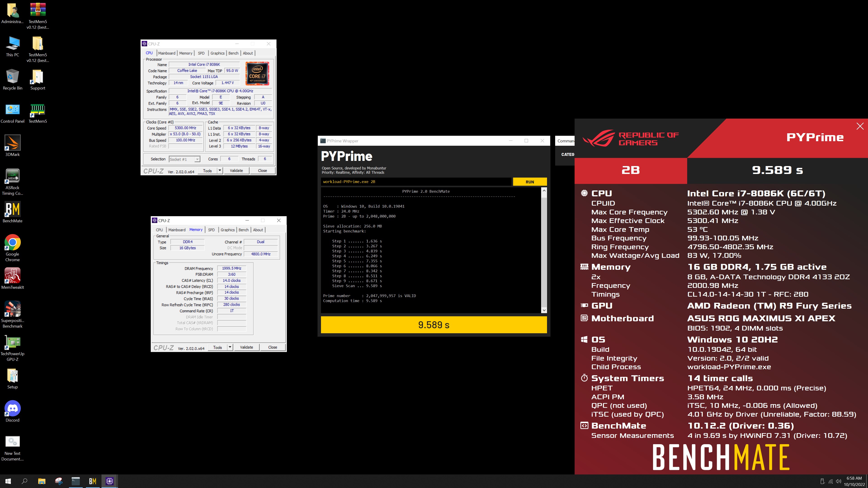868x488 pixels.
Task: Open the TestMem5 v0.12 folder icon
Action: (x=38, y=49)
